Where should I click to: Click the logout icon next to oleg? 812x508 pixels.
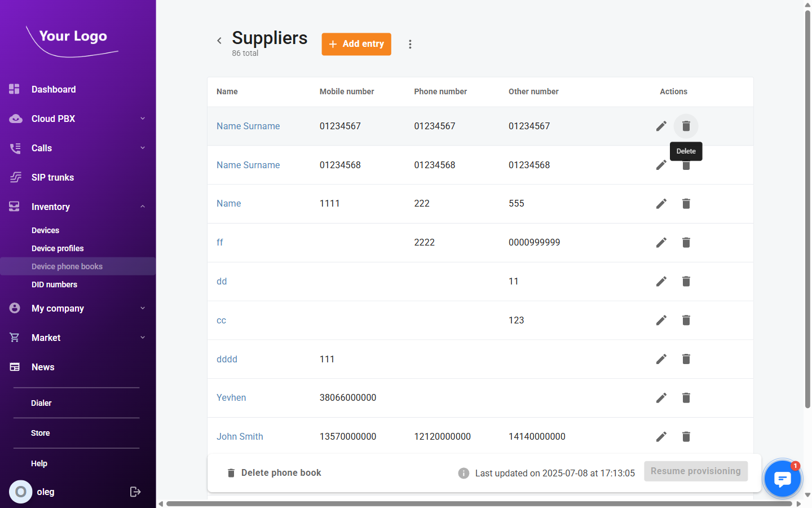(135, 492)
